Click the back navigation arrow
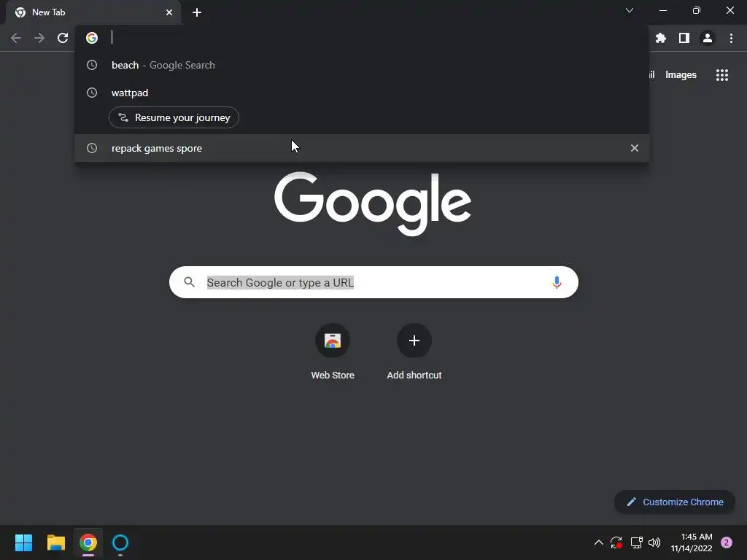The width and height of the screenshot is (747, 560). (x=16, y=38)
